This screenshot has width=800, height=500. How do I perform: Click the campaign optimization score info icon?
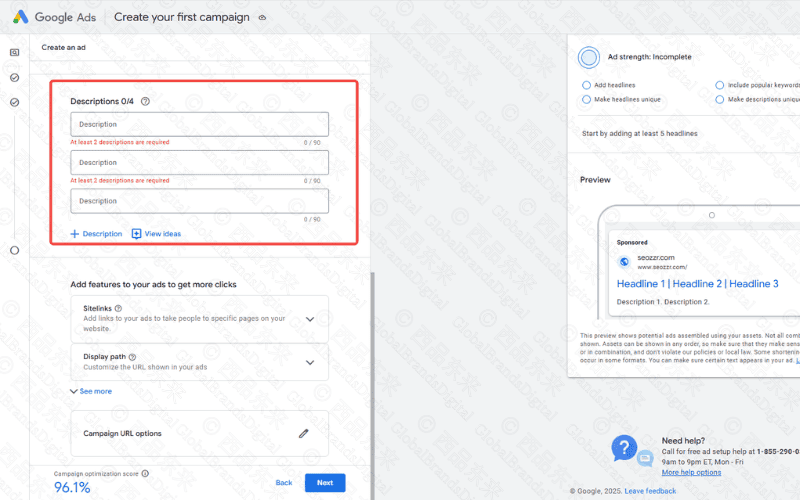coord(145,473)
